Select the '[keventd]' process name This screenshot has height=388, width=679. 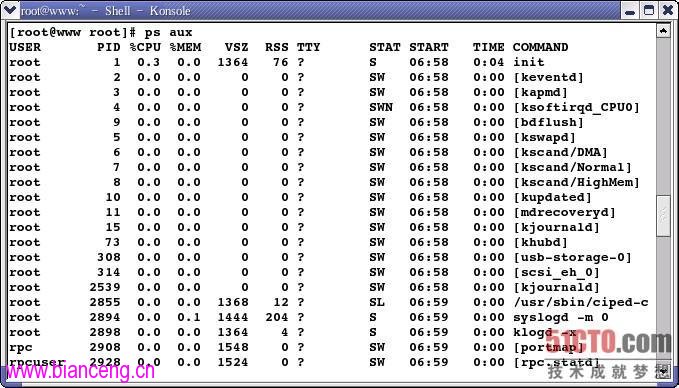click(x=549, y=78)
